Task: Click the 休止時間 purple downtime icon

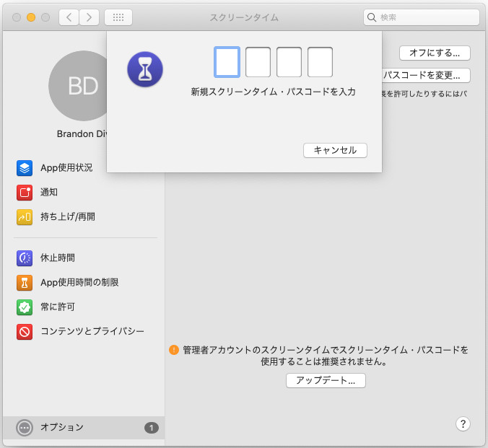Action: (x=25, y=258)
